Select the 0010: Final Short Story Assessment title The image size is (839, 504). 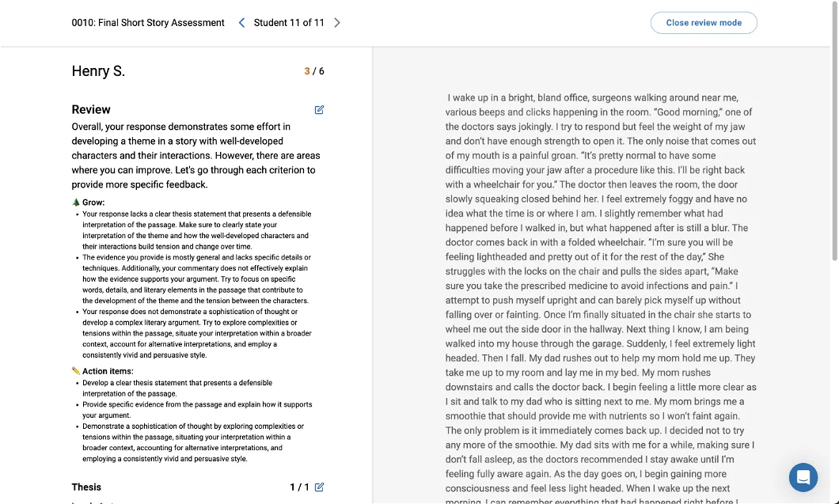pyautogui.click(x=148, y=22)
